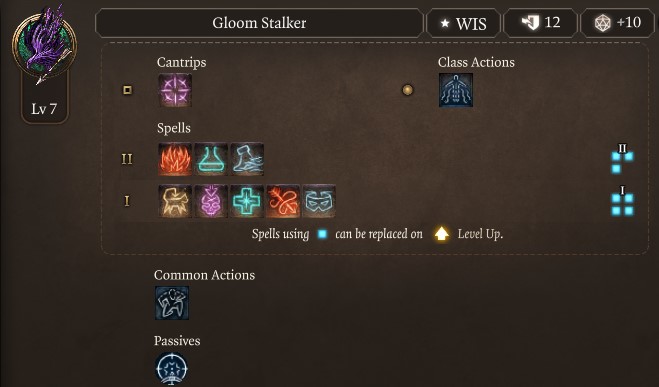Select the orange thorny vine spell icon
The height and width of the screenshot is (387, 659).
283,201
